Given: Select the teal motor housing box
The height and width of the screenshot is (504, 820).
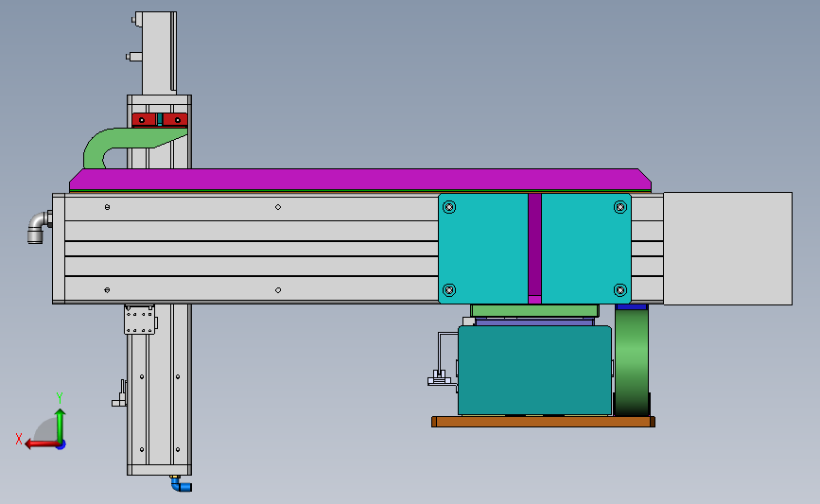Looking at the screenshot, I should coord(534,370).
